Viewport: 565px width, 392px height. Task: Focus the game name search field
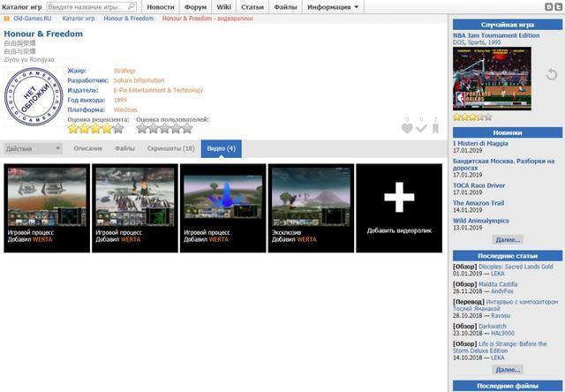[87, 7]
